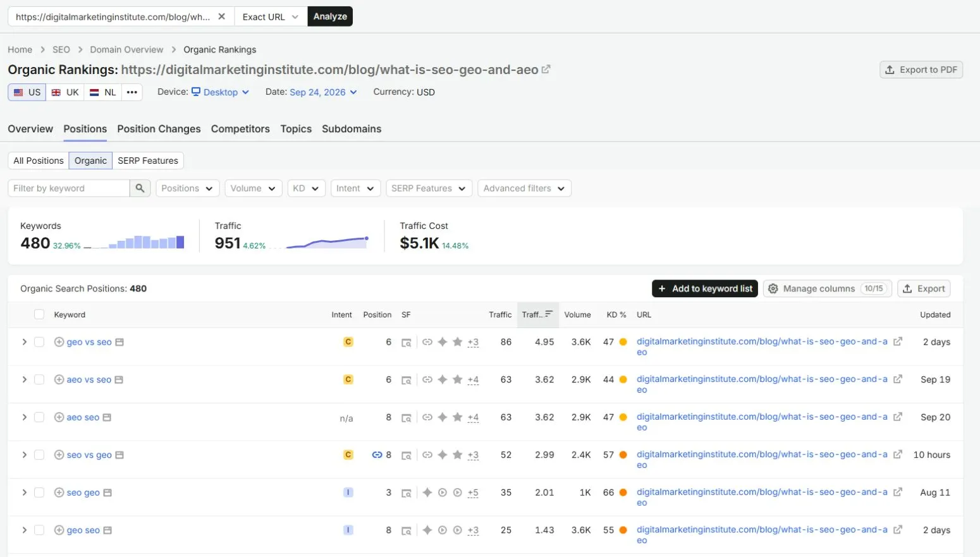Open more countries via three-dots button
The image size is (980, 557).
pyautogui.click(x=132, y=92)
